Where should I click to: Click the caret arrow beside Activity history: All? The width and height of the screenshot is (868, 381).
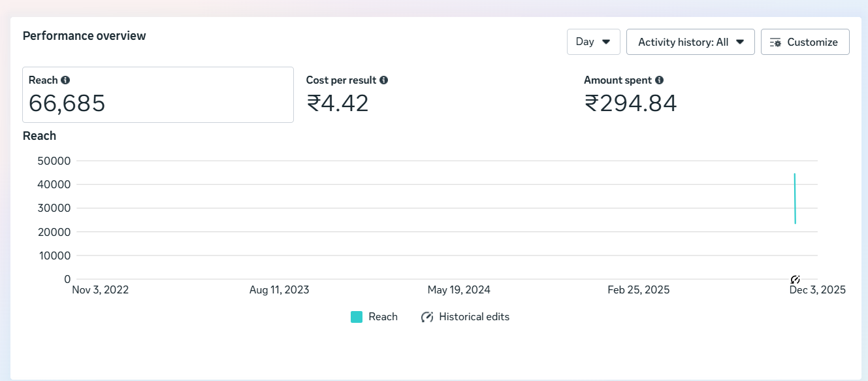click(740, 42)
